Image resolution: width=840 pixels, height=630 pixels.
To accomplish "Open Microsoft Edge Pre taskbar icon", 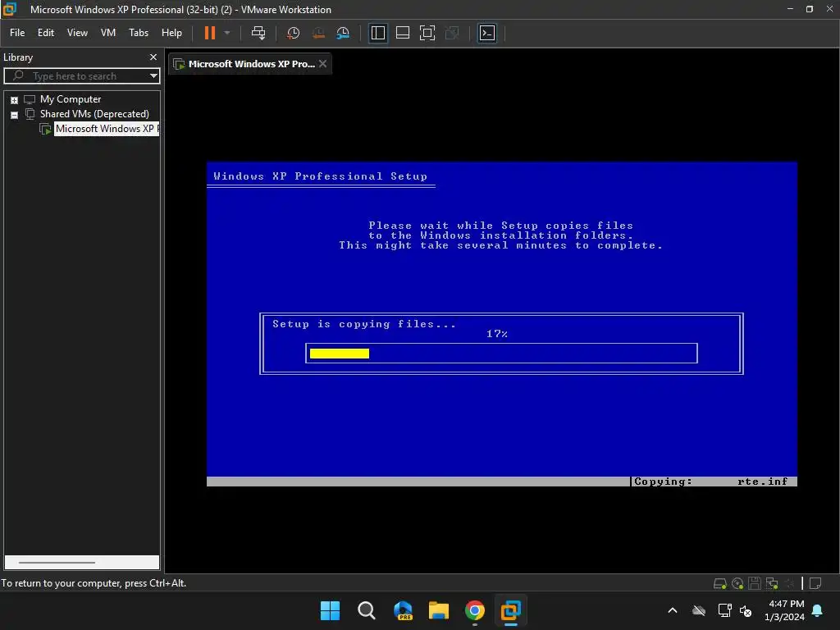I will [x=403, y=610].
